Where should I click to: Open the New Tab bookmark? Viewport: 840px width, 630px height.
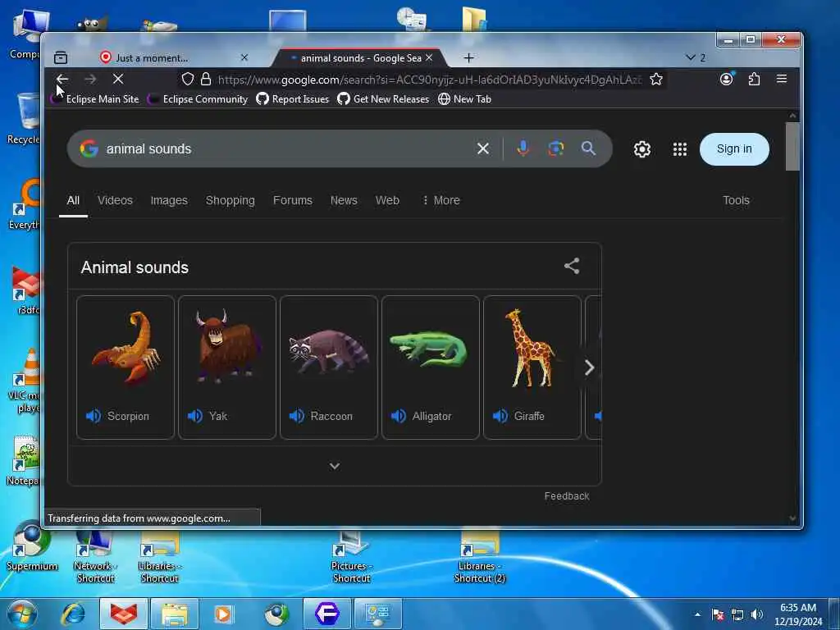pos(464,99)
